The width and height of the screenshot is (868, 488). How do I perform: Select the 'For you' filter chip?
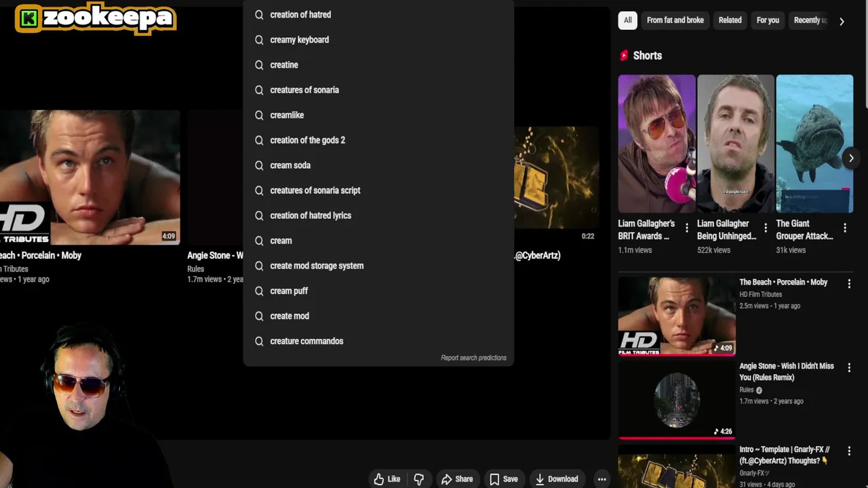pos(768,20)
